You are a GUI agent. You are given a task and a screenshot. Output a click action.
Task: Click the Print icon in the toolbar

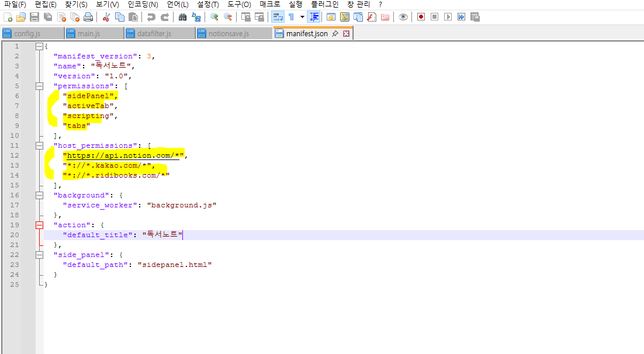pos(88,18)
